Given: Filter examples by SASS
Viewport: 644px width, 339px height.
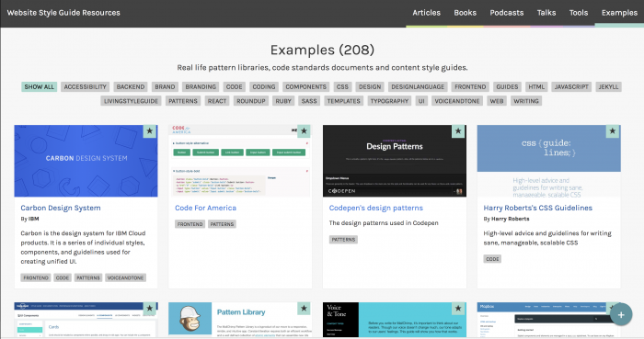Looking at the screenshot, I should 309,101.
